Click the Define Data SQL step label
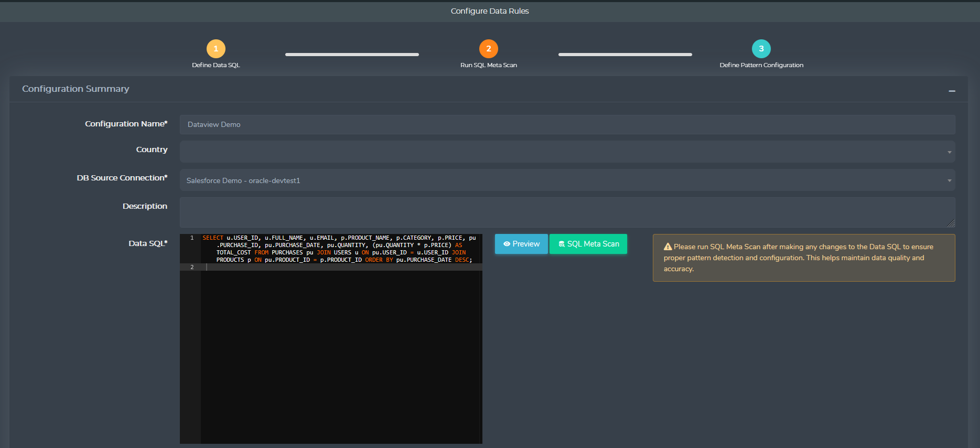The width and height of the screenshot is (980, 448). pyautogui.click(x=216, y=65)
